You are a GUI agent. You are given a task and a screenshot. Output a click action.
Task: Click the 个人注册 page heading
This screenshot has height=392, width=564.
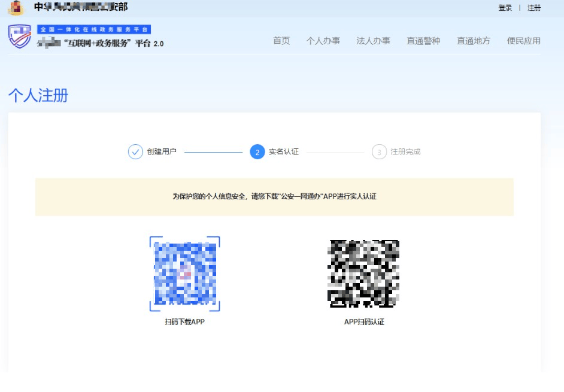pos(38,95)
